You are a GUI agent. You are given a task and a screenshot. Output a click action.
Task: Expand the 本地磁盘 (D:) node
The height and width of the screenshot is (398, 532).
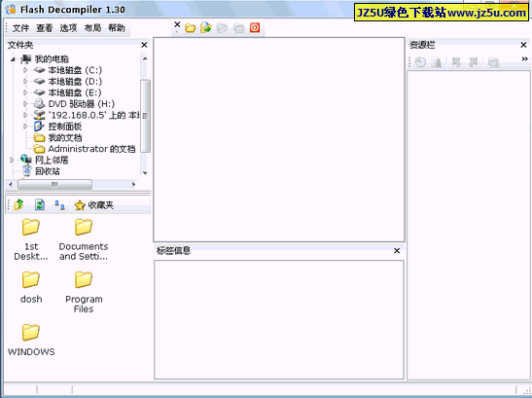coord(25,82)
